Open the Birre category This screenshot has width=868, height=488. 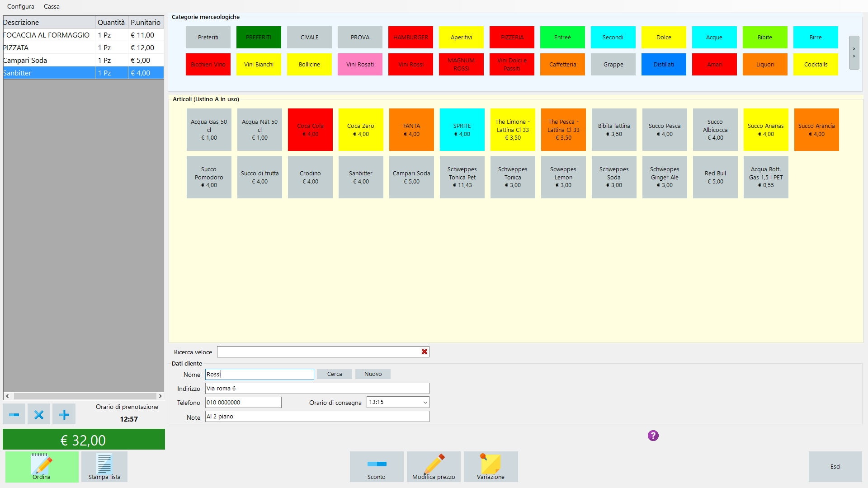pos(816,38)
